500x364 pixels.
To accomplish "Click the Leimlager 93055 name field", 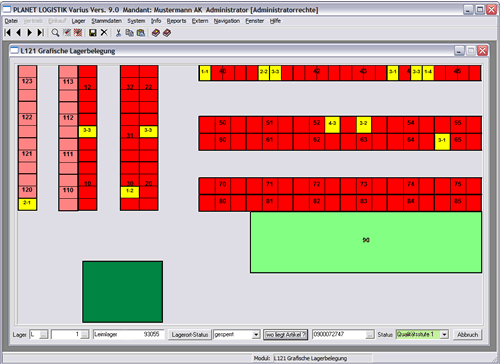I will (x=128, y=334).
